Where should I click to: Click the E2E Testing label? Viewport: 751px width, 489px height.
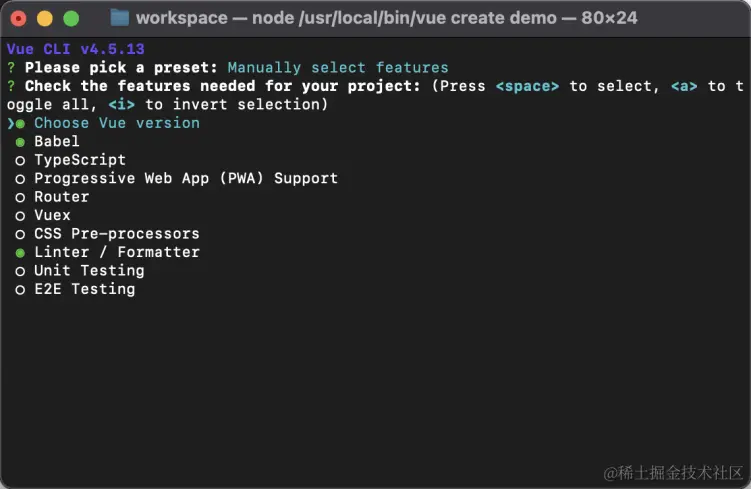(x=85, y=289)
